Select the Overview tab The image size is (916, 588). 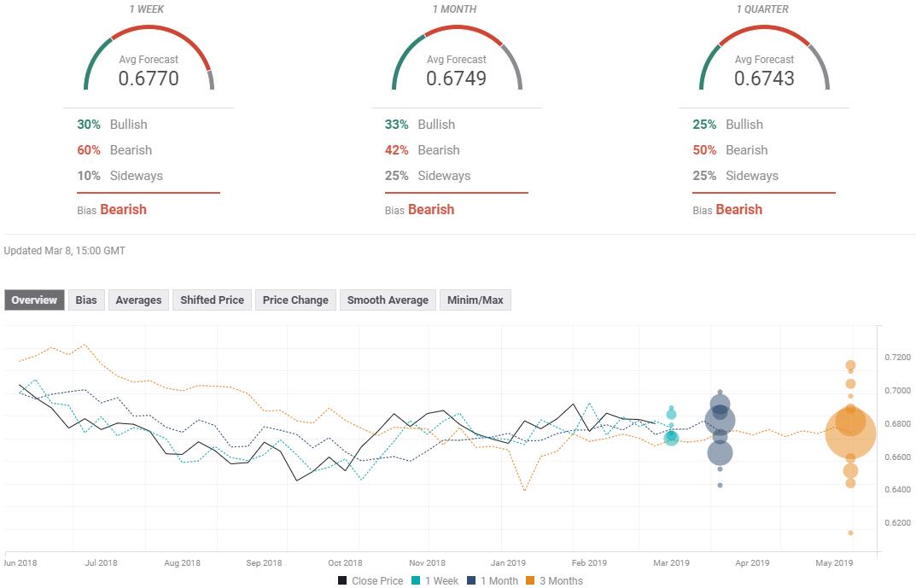pos(34,300)
